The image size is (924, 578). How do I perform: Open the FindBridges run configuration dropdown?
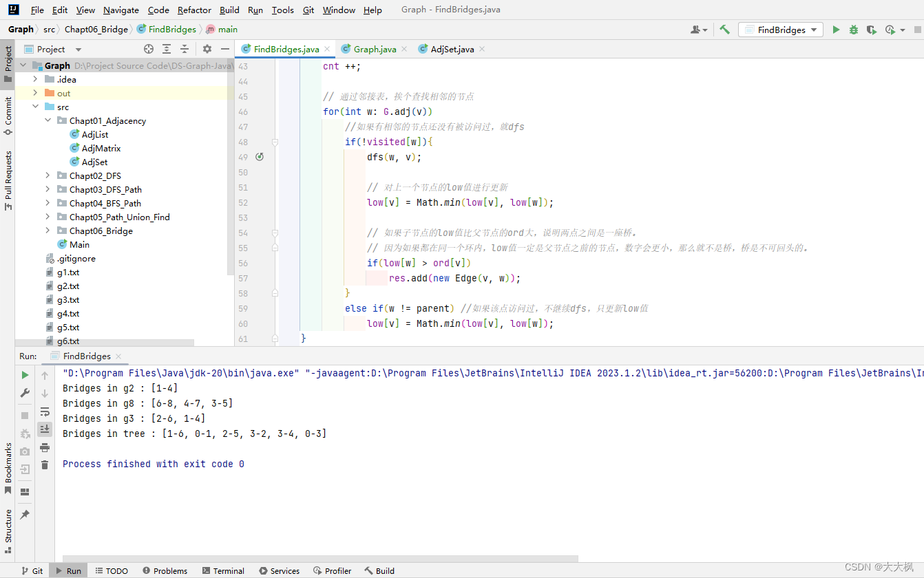coord(781,30)
